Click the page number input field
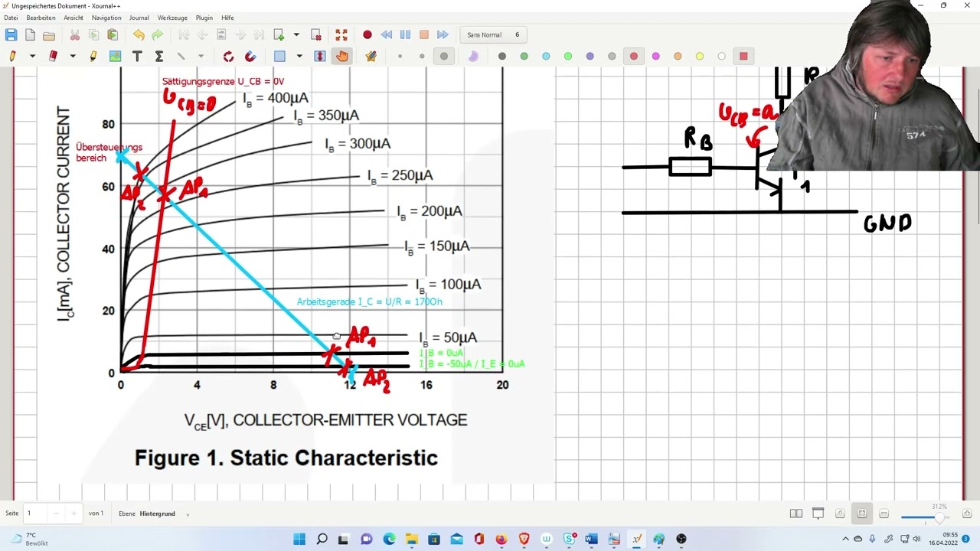The image size is (980, 551). click(x=37, y=514)
